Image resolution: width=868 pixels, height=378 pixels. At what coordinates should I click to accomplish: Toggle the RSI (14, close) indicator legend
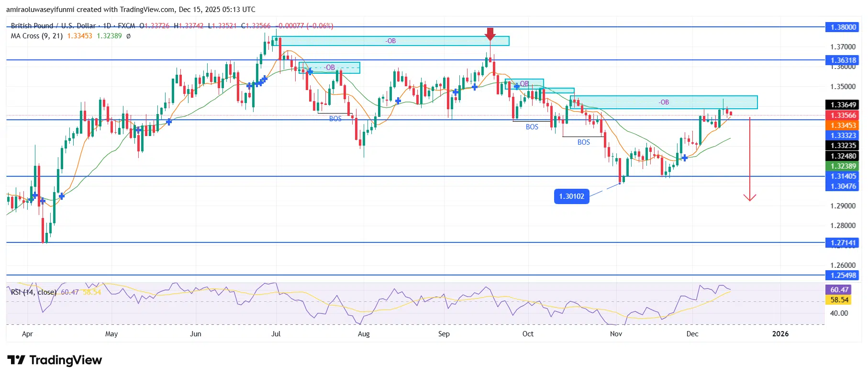[33, 292]
